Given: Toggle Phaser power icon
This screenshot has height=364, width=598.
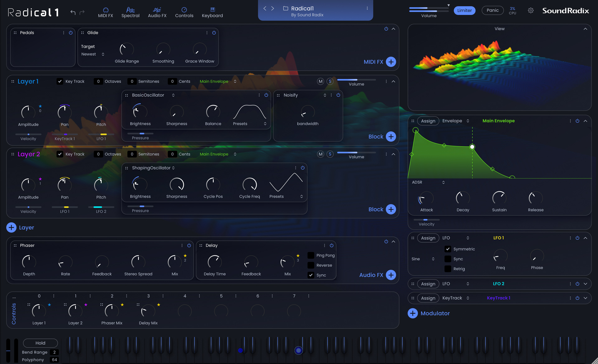Looking at the screenshot, I should pos(189,245).
